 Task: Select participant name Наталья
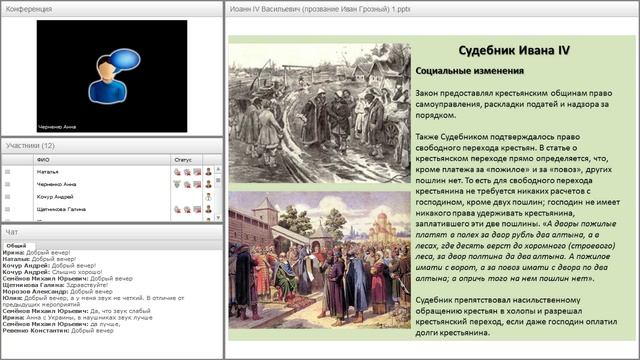click(x=47, y=172)
